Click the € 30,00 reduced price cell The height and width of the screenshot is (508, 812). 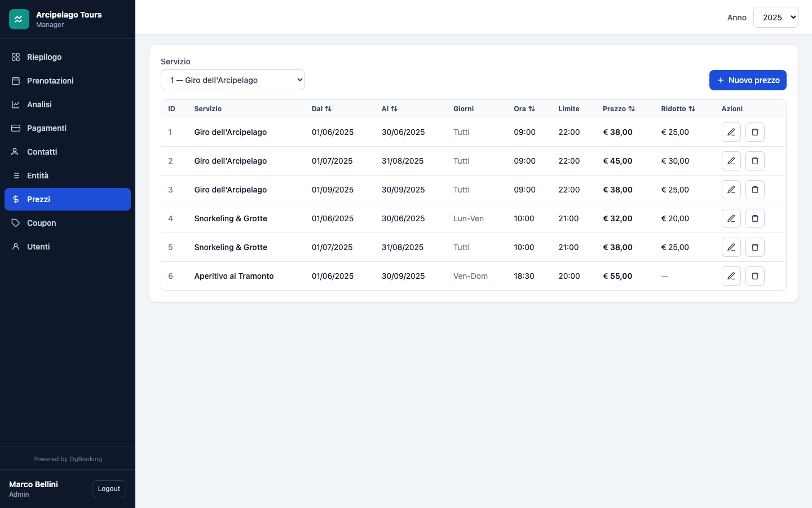tap(675, 161)
